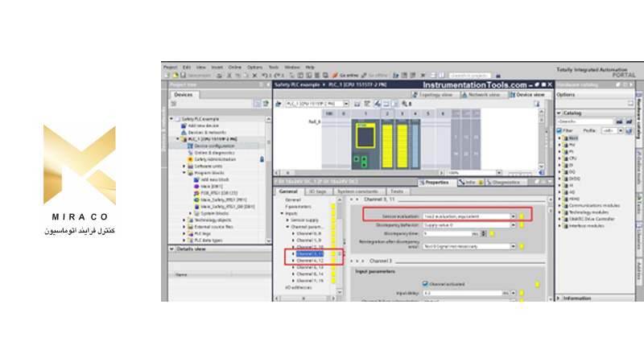This screenshot has height=362, width=644.
Task: Expand the Program blocks folder
Action: click(184, 172)
